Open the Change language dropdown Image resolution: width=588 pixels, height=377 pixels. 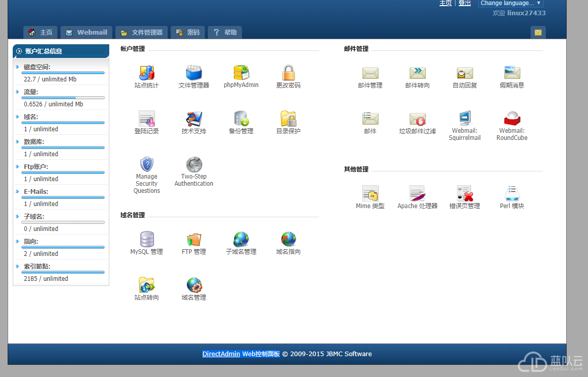click(x=511, y=3)
